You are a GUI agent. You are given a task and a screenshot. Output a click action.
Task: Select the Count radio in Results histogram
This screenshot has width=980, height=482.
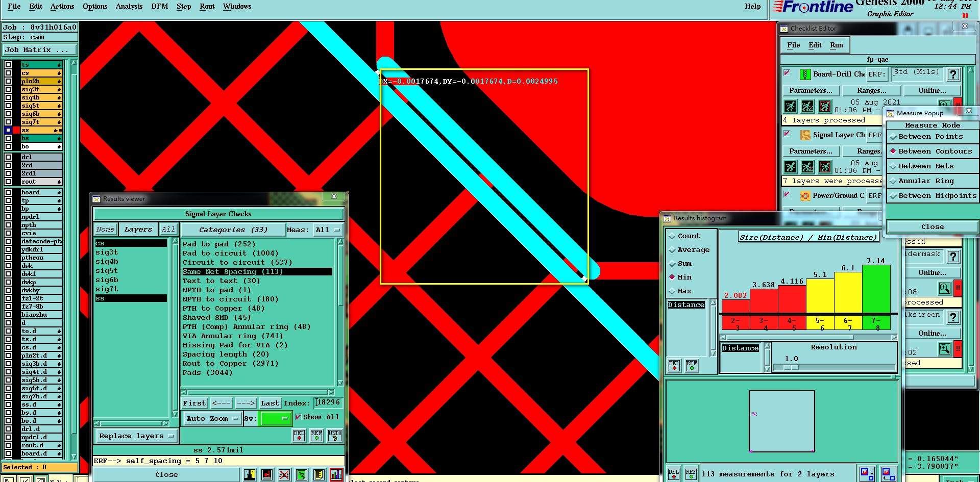(672, 236)
